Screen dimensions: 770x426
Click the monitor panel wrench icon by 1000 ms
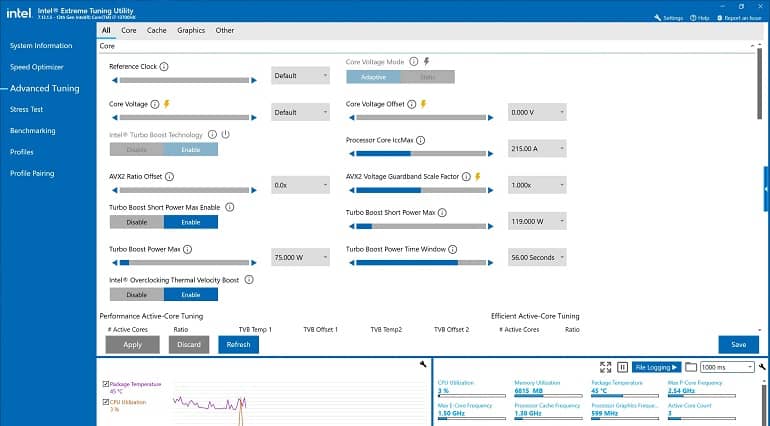[762, 367]
